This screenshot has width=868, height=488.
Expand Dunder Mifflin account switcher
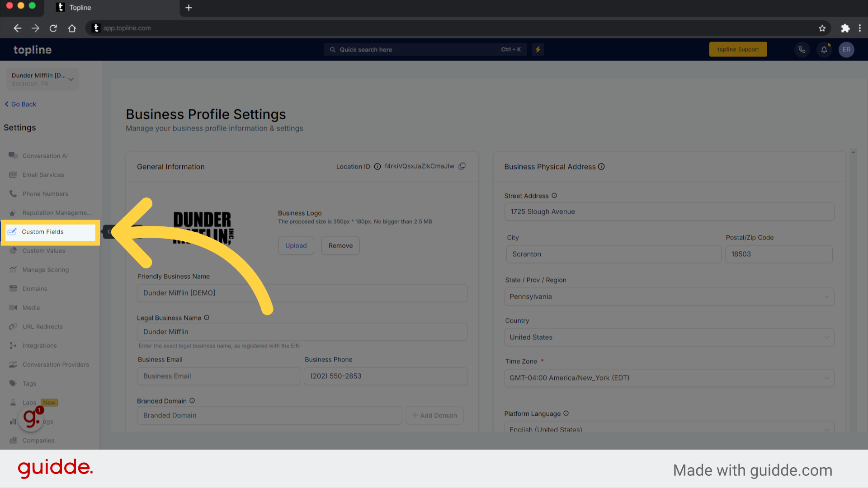tap(42, 79)
